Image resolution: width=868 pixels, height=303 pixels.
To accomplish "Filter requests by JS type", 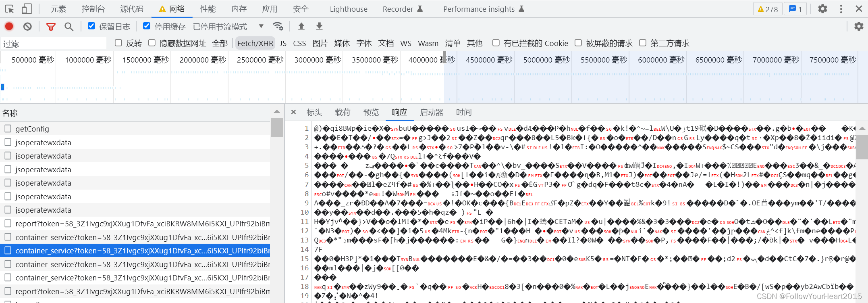I will (283, 43).
